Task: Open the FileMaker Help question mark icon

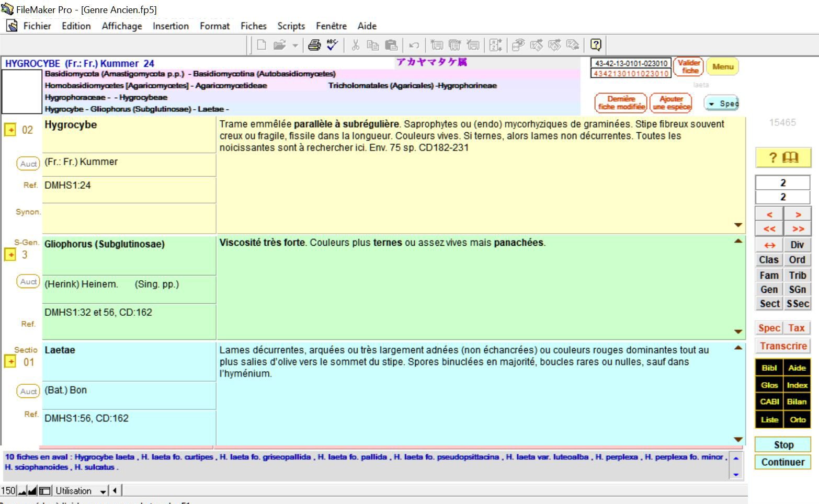Action: [x=596, y=45]
